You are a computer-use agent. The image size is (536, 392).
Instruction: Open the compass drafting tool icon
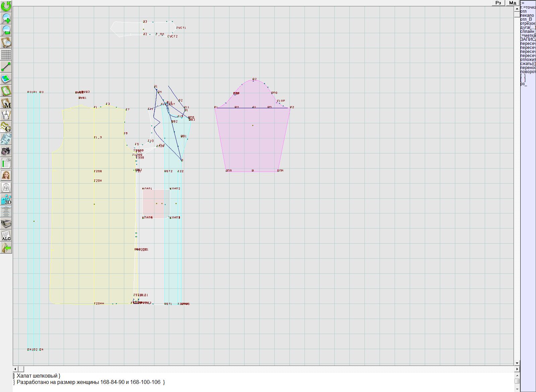tap(6, 115)
